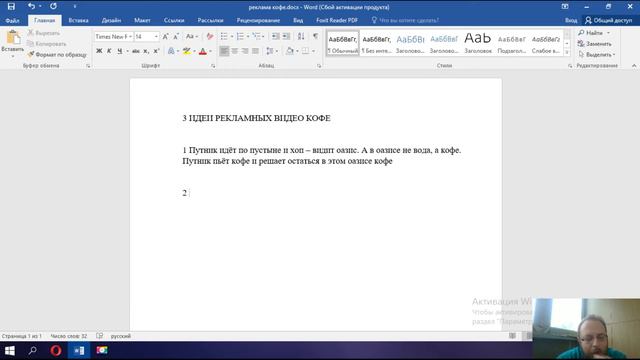The width and height of the screenshot is (640, 360).
Task: Click русский language in status bar
Action: 121,336
